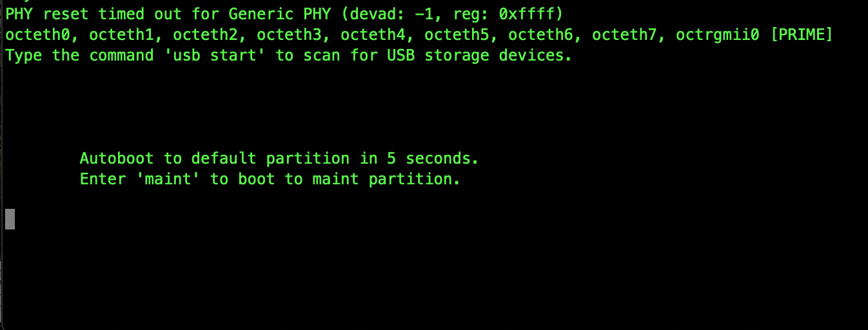Click the 'Generic PHY' text
The image size is (868, 330).
pyautogui.click(x=280, y=14)
